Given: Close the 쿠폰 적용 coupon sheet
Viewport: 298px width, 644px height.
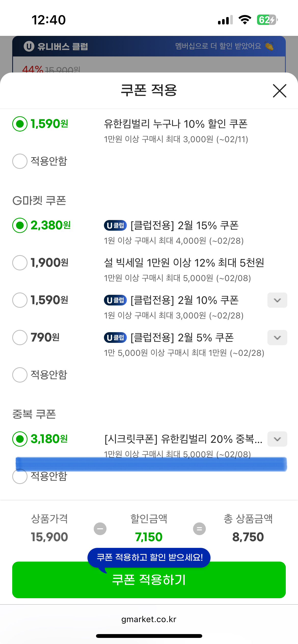Looking at the screenshot, I should pyautogui.click(x=279, y=91).
